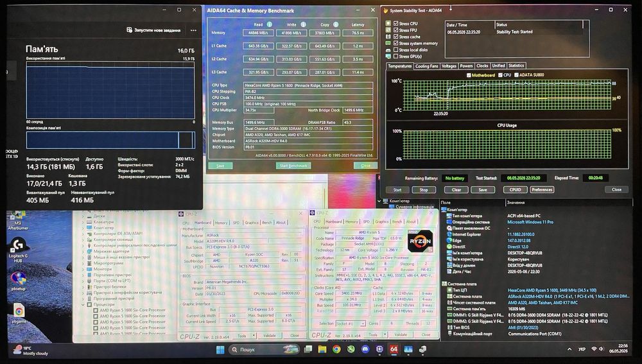Screen dimensions: 642x364
Task: Click the Write info icon in AIDA64 benchmark
Action: pos(303,24)
